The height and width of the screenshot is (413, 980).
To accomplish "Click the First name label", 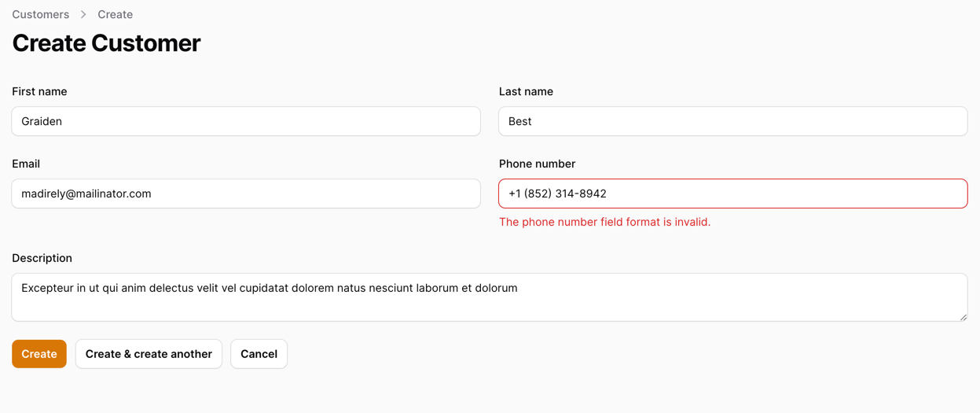I will 39,91.
